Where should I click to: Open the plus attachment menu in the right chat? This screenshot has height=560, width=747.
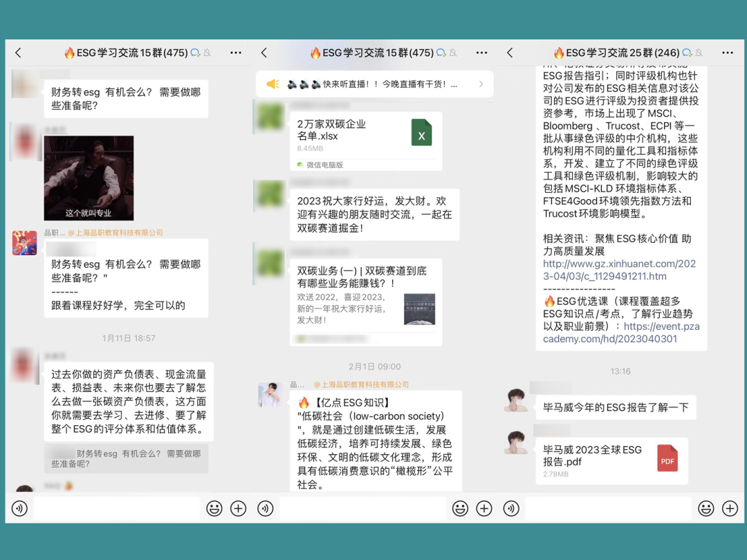[x=728, y=508]
